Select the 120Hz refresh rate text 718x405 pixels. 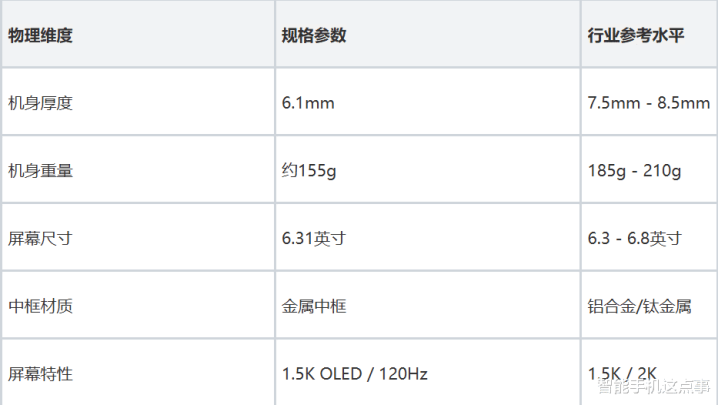point(405,375)
